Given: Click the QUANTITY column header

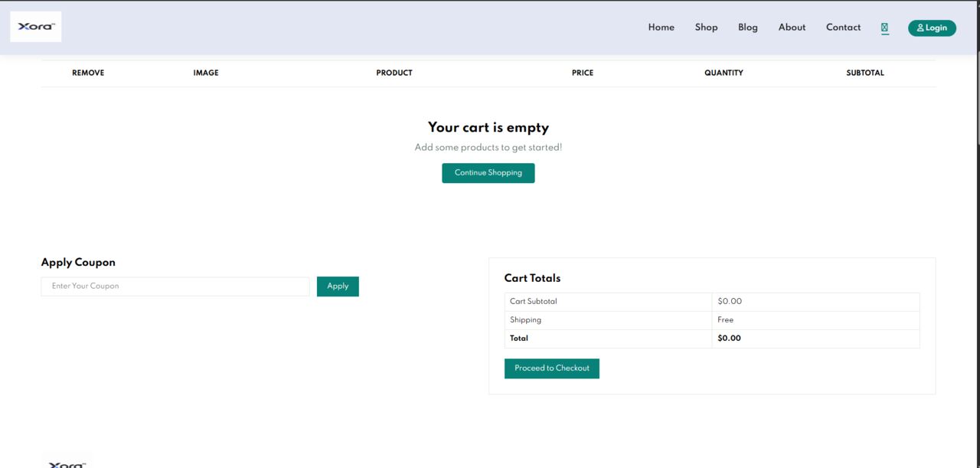Looking at the screenshot, I should point(724,73).
